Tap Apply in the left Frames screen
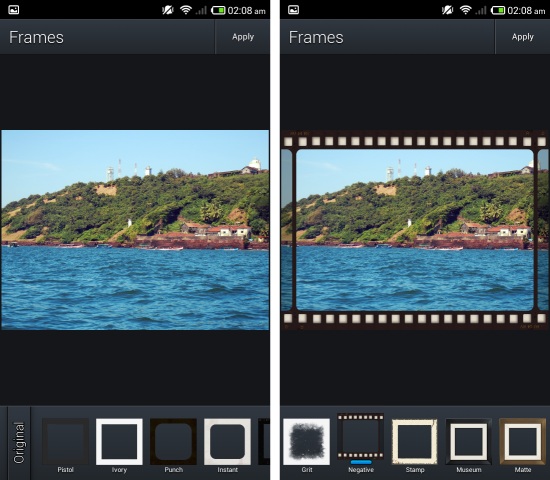The image size is (550, 480). click(243, 37)
